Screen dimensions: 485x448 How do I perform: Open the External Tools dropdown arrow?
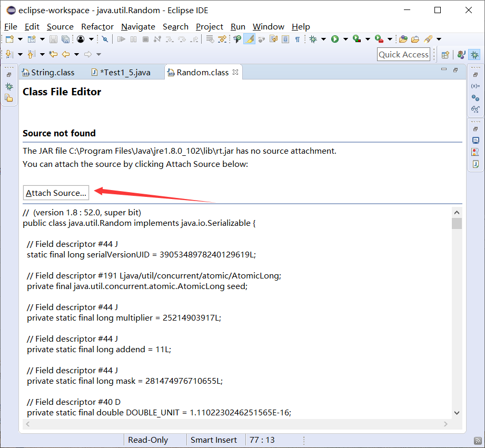[x=390, y=39]
